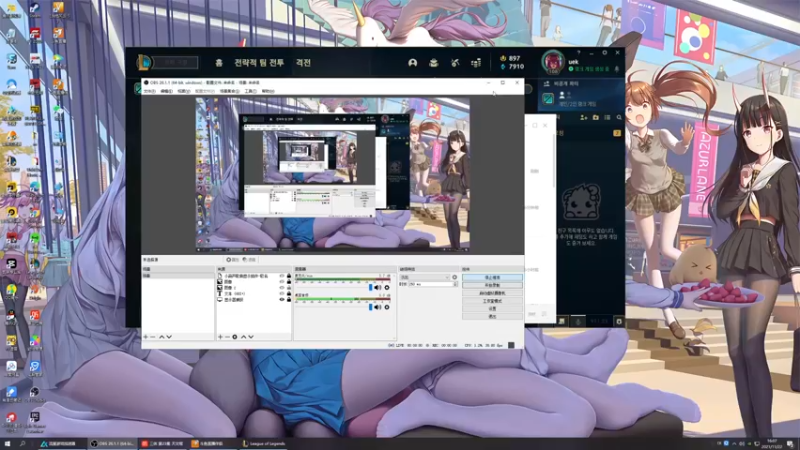Image resolution: width=800 pixels, height=450 pixels.
Task: Open League client settings gear
Action: coord(605,53)
